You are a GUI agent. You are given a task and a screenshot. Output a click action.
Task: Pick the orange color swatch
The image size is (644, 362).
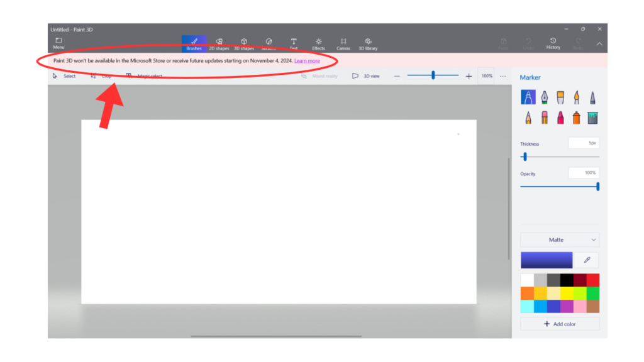[x=527, y=293]
